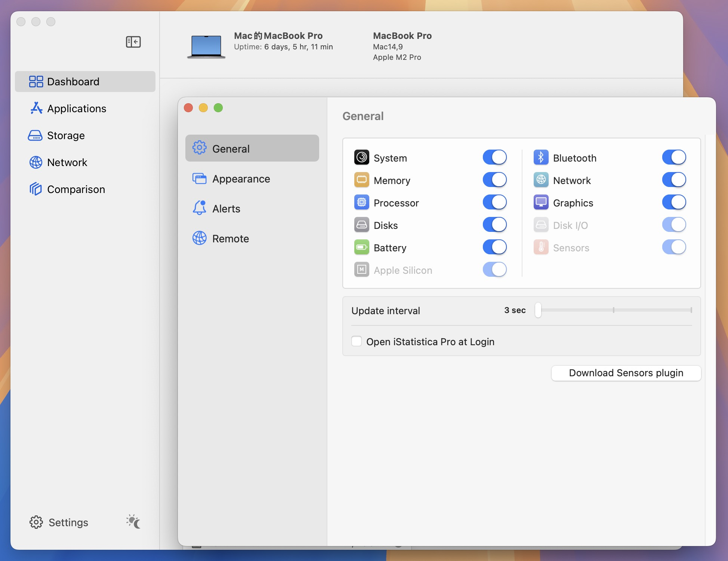728x561 pixels.
Task: Click the Battery green icon
Action: pos(361,247)
